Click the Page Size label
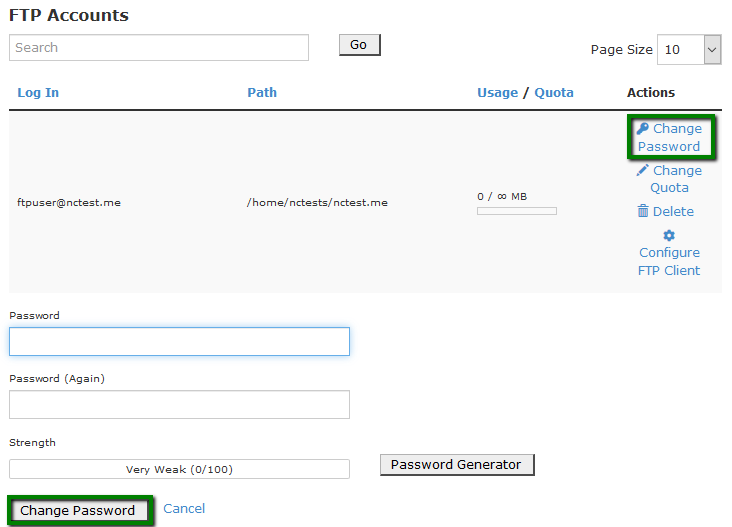Image resolution: width=732 pixels, height=527 pixels. pos(621,49)
